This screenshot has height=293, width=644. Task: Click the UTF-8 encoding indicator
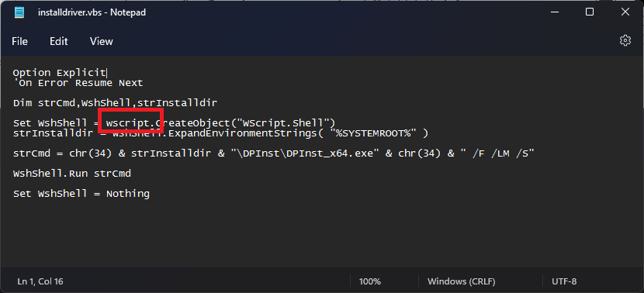coord(564,281)
